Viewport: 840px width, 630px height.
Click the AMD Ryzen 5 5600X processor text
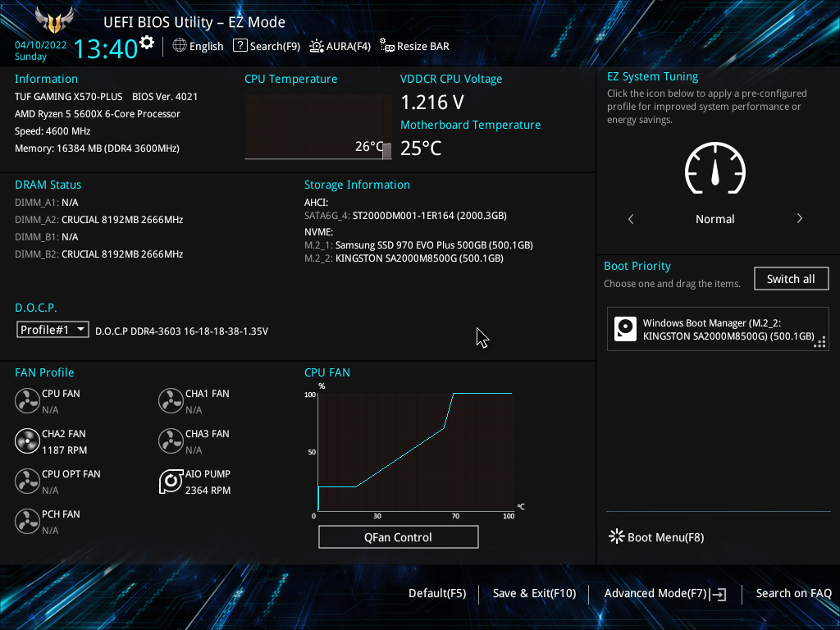pyautogui.click(x=98, y=113)
